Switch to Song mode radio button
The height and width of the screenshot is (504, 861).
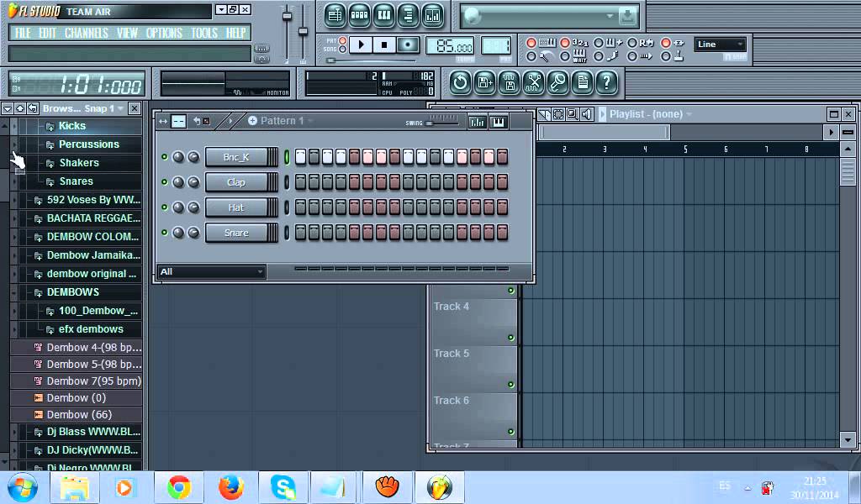[343, 50]
